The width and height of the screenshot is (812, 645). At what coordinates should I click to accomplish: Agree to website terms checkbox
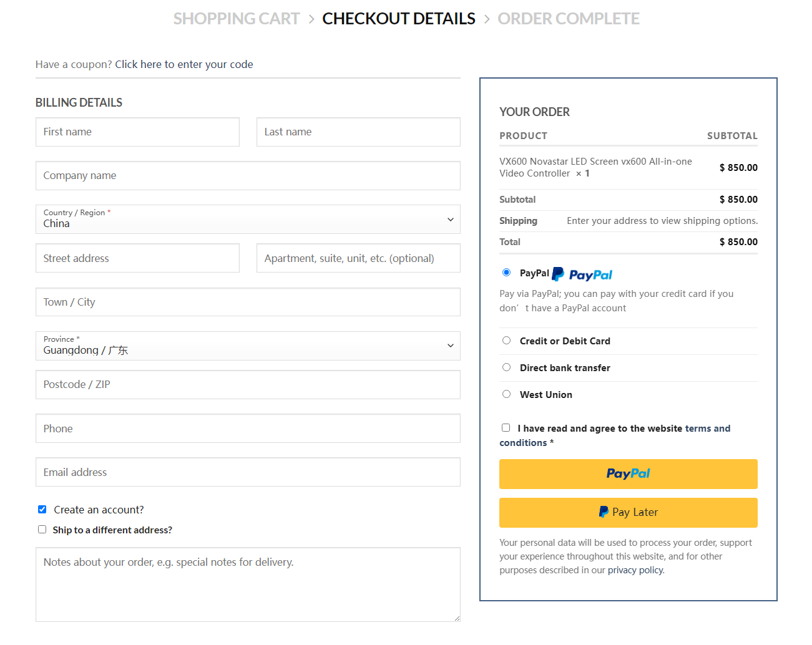point(506,428)
